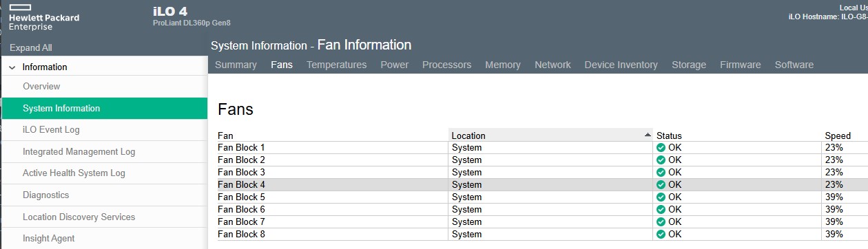Click OK status icon for Fan Block 4
868x249 pixels.
click(x=661, y=185)
